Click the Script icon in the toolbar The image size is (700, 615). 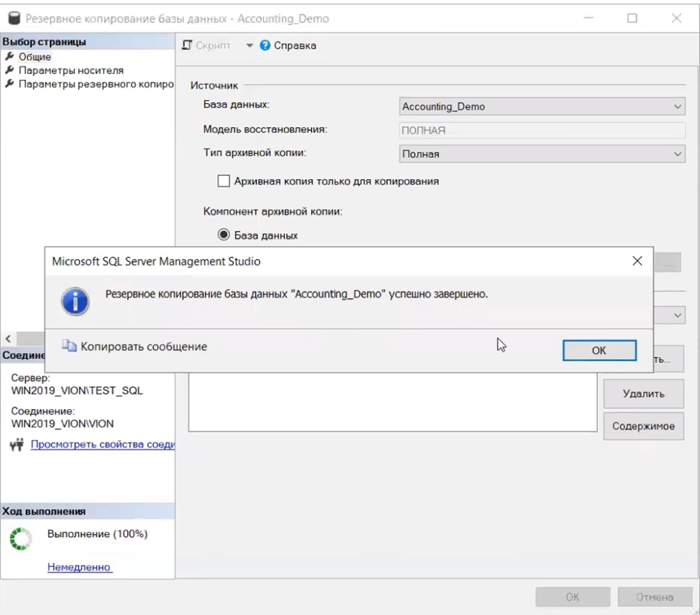tap(187, 45)
